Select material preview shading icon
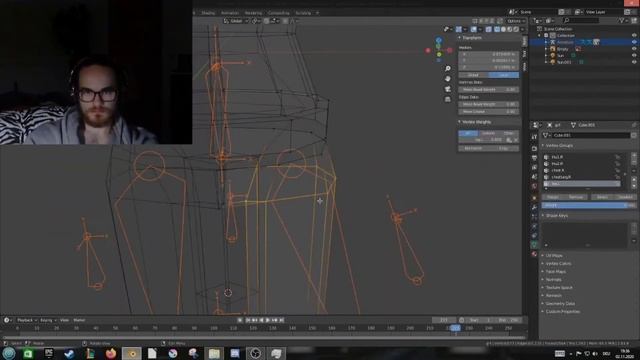Screen dimensions: 640x360 509,29
